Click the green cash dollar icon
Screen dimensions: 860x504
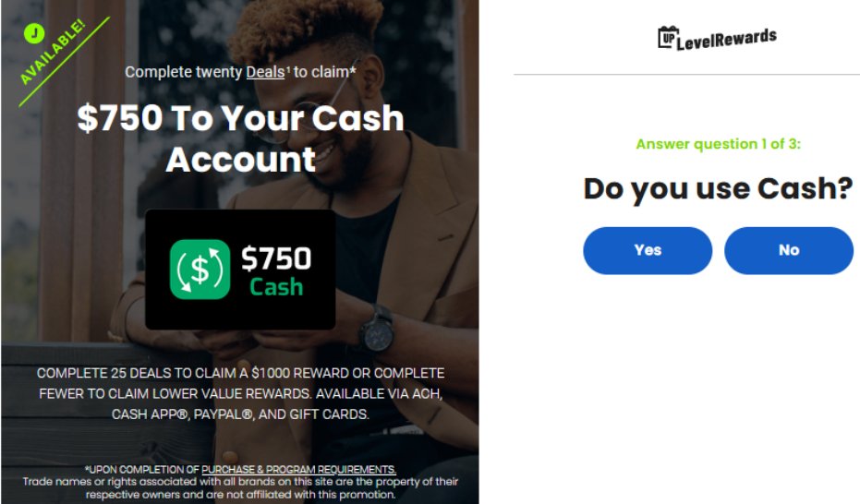200,270
